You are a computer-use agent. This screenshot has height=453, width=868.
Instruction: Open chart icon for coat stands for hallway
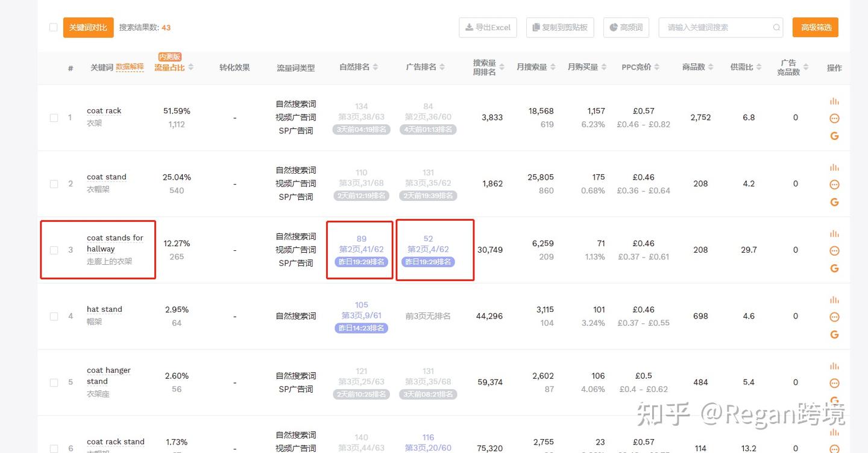834,234
